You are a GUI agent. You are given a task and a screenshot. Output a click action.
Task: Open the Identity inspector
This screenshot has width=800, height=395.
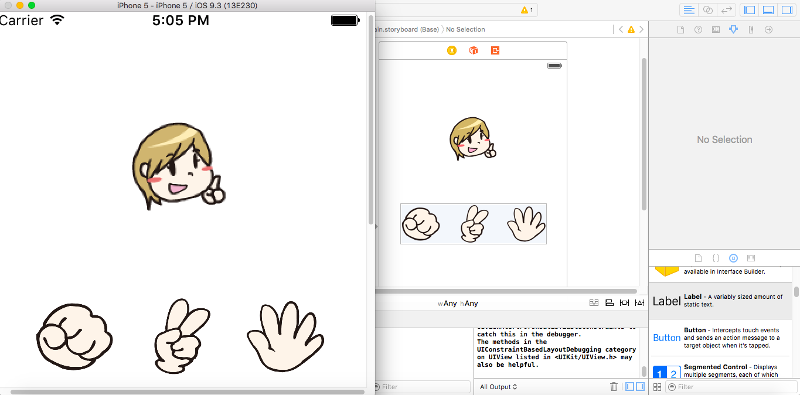point(716,30)
